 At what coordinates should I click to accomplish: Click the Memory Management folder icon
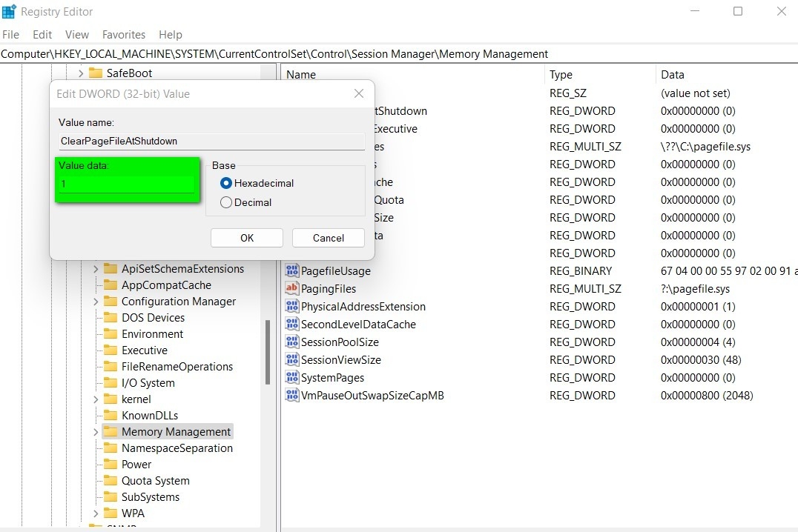[111, 431]
